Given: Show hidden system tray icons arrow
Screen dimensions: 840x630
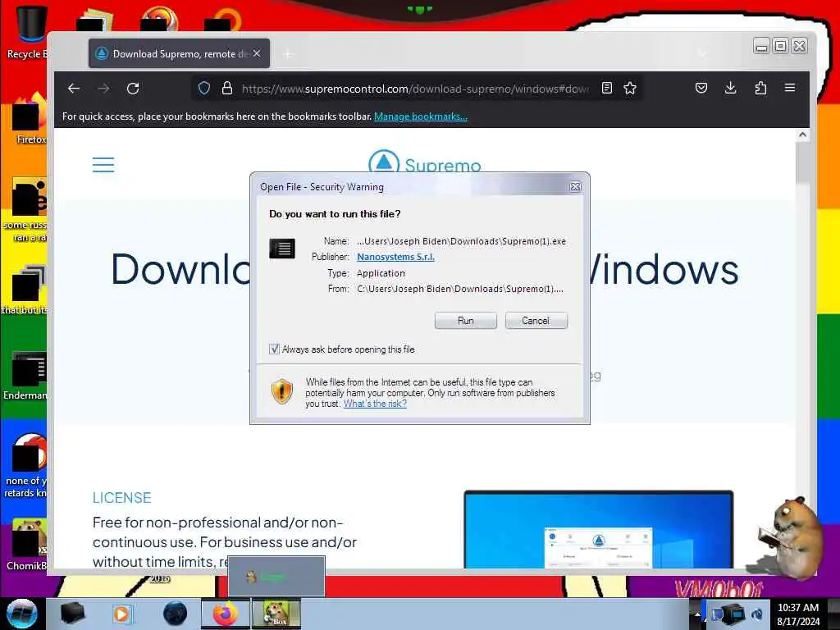Looking at the screenshot, I should click(x=697, y=615).
